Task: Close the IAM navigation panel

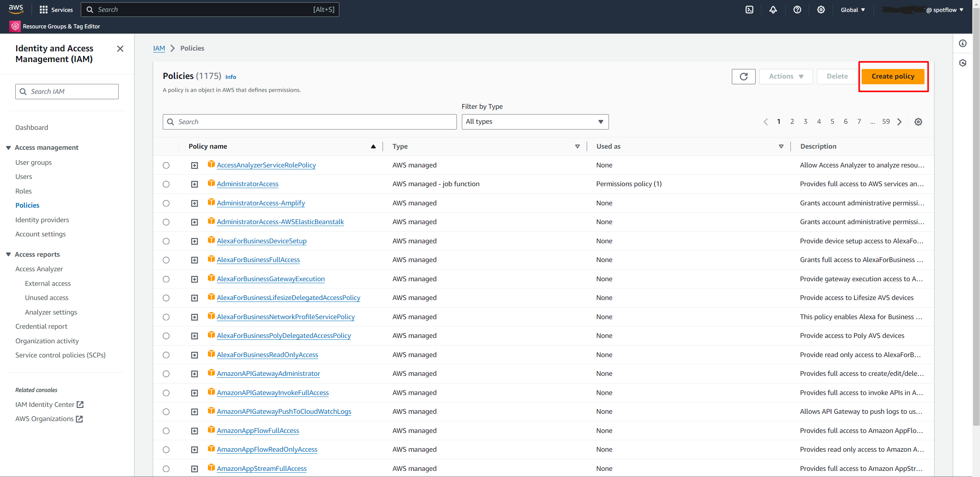Action: click(120, 49)
